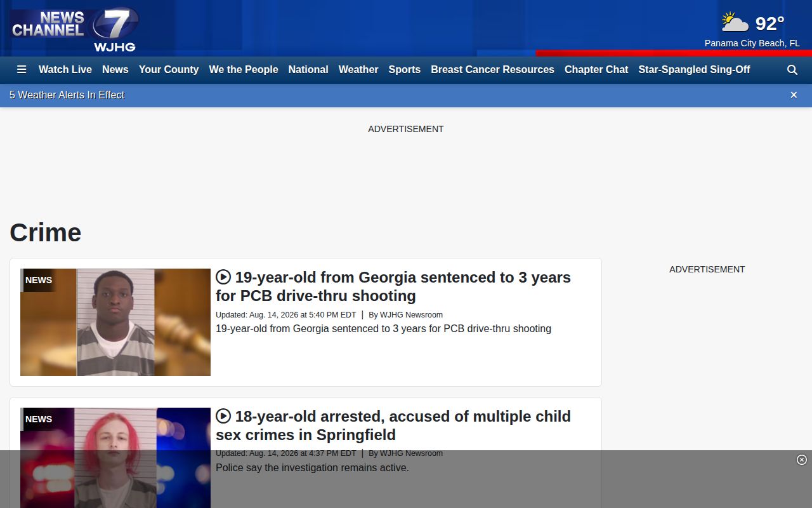
Task: Open the News menu item
Action: pyautogui.click(x=115, y=70)
